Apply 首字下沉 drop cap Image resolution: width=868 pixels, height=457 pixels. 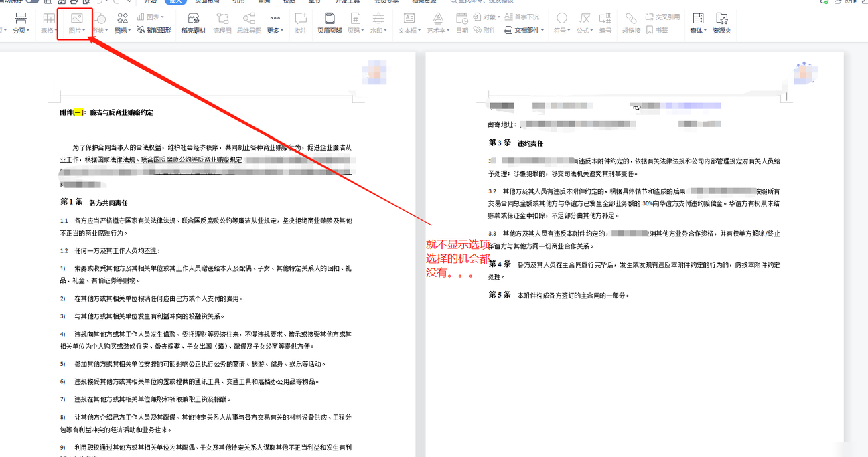pyautogui.click(x=522, y=17)
